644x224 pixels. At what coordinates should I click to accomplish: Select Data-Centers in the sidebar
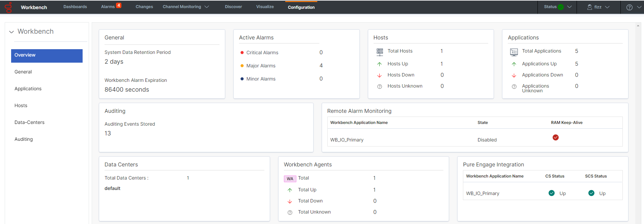click(29, 122)
